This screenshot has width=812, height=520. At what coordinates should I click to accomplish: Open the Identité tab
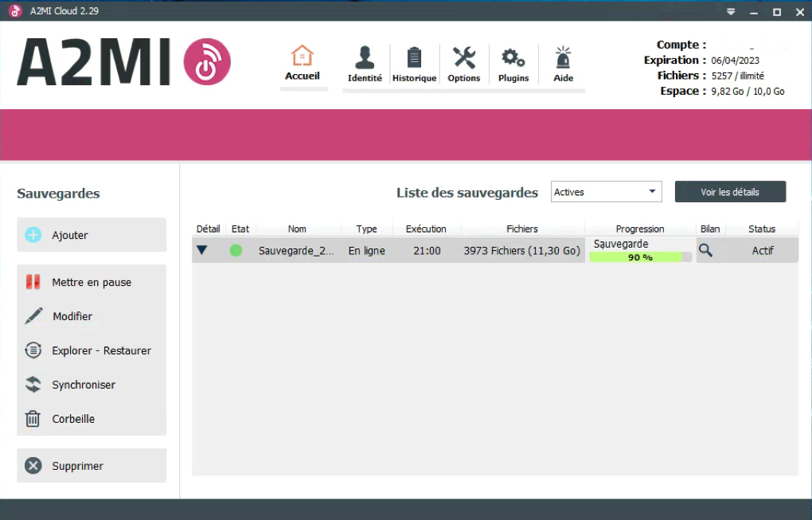(365, 65)
